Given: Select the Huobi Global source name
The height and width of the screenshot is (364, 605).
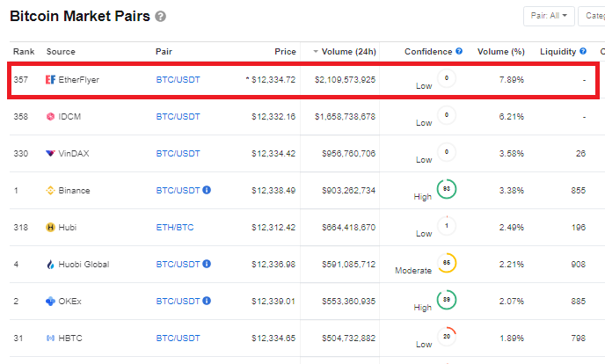Looking at the screenshot, I should point(84,265).
